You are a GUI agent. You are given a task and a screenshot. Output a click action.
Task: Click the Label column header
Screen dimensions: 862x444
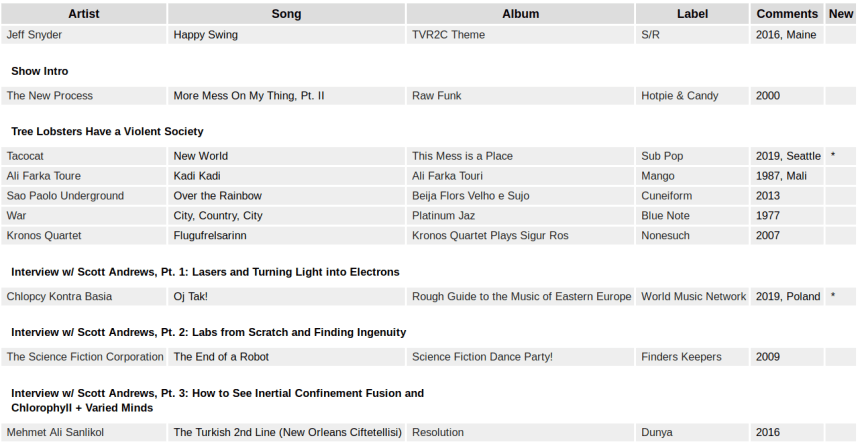click(x=692, y=14)
